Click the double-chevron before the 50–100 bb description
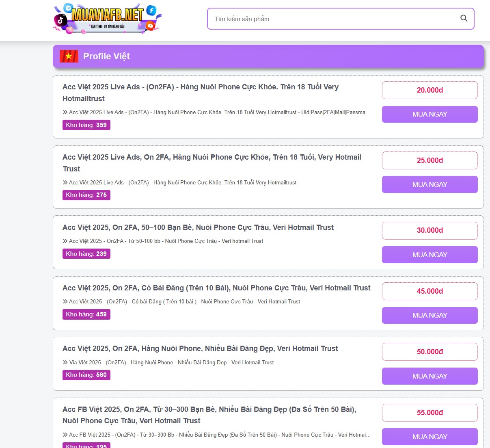The image size is (490, 448). click(65, 241)
